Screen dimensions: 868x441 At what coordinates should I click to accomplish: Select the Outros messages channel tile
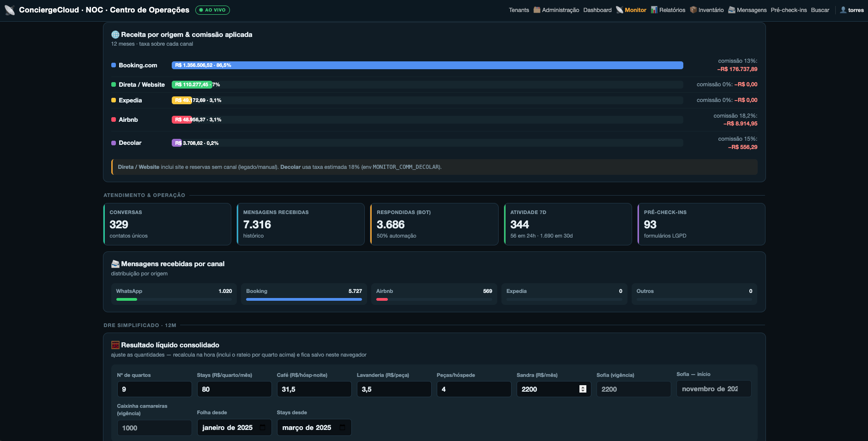tap(694, 294)
